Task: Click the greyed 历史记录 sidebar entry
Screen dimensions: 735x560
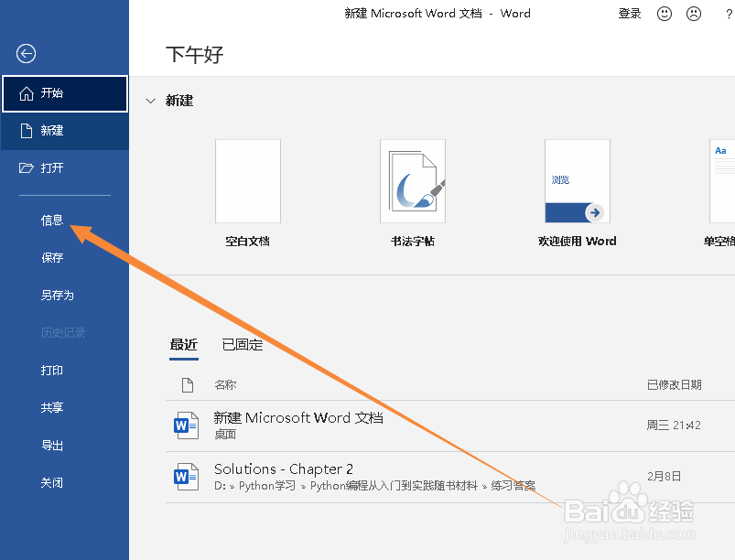Action: [63, 333]
